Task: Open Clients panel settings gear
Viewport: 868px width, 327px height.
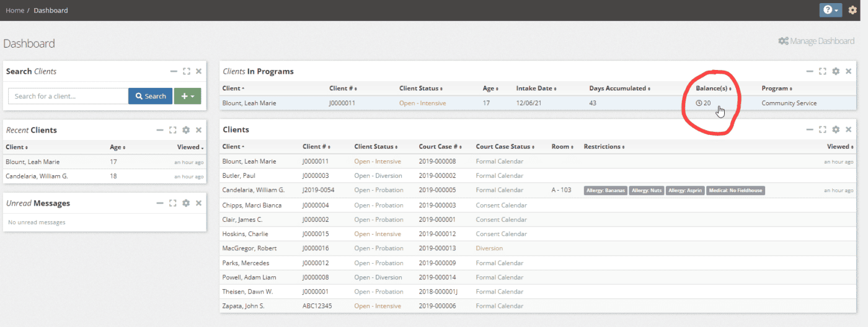Action: (x=836, y=129)
